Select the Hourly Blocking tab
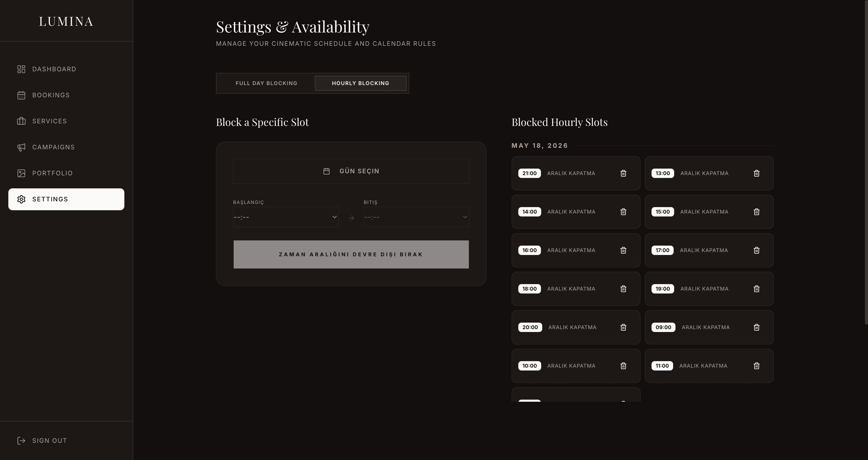The width and height of the screenshot is (868, 460). [361, 83]
